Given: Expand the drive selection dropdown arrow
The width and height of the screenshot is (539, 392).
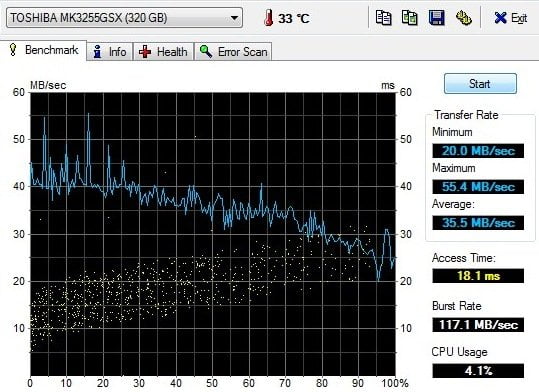Looking at the screenshot, I should point(234,18).
